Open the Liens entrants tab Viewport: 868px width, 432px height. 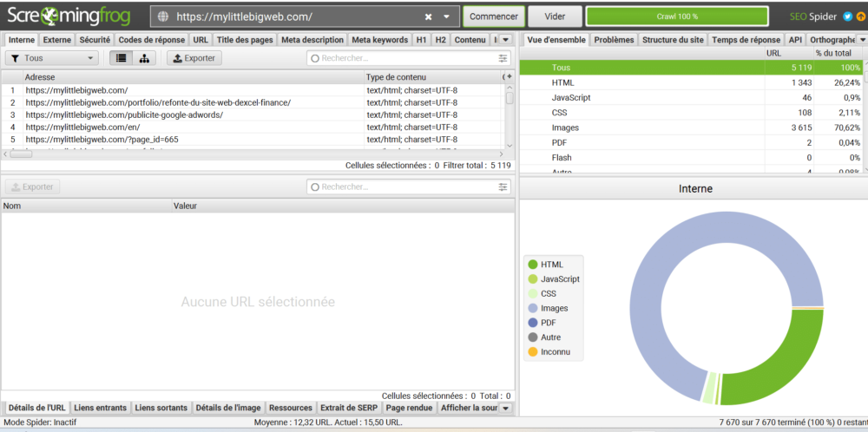point(100,408)
